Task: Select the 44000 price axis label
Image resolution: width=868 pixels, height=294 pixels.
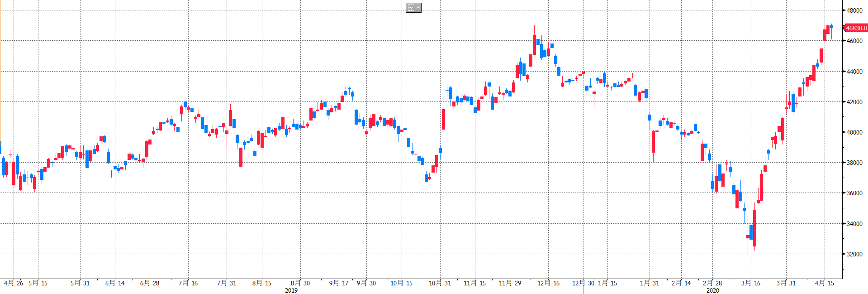Action: (x=854, y=72)
